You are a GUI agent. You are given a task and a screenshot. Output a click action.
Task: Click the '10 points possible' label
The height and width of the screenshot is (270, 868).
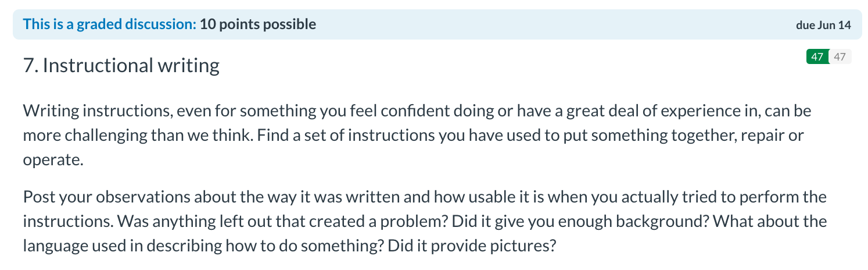tap(258, 24)
